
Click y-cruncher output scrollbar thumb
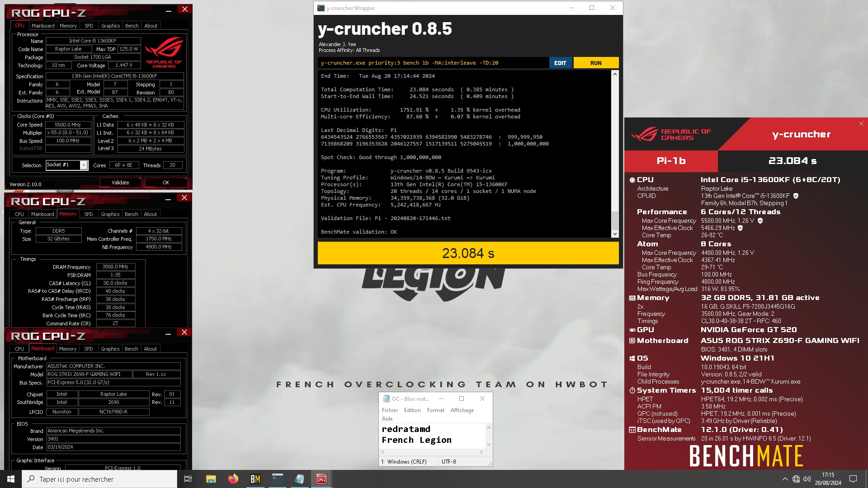(615, 220)
